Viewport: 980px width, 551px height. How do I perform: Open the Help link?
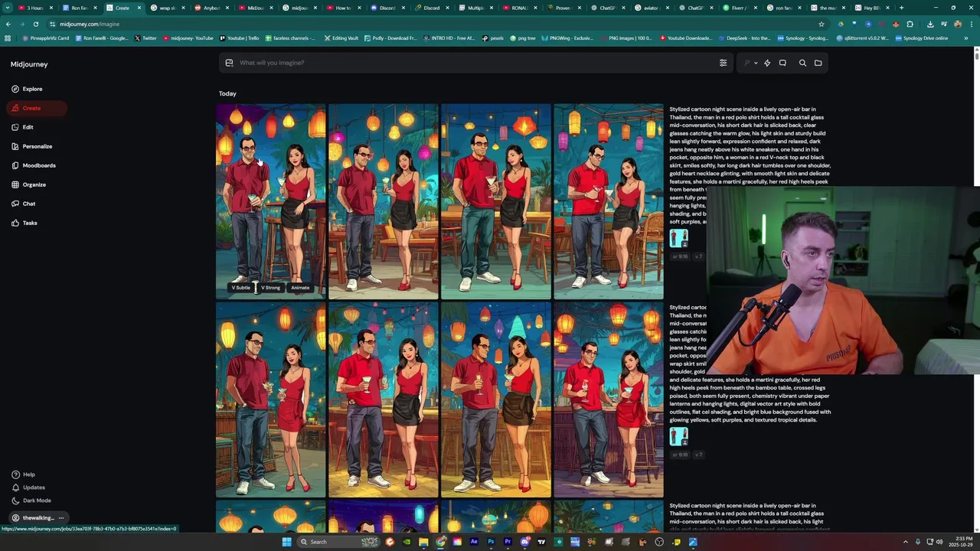(23, 474)
